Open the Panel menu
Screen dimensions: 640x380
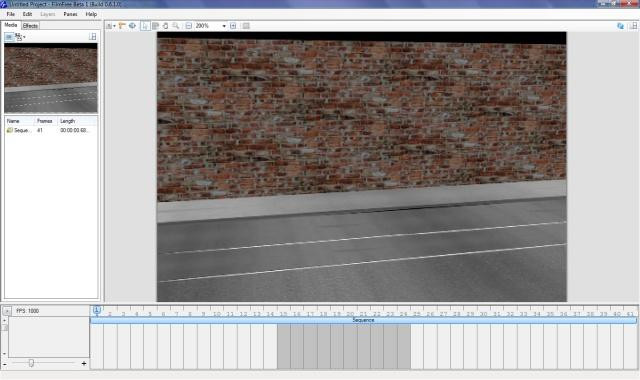tap(70, 14)
